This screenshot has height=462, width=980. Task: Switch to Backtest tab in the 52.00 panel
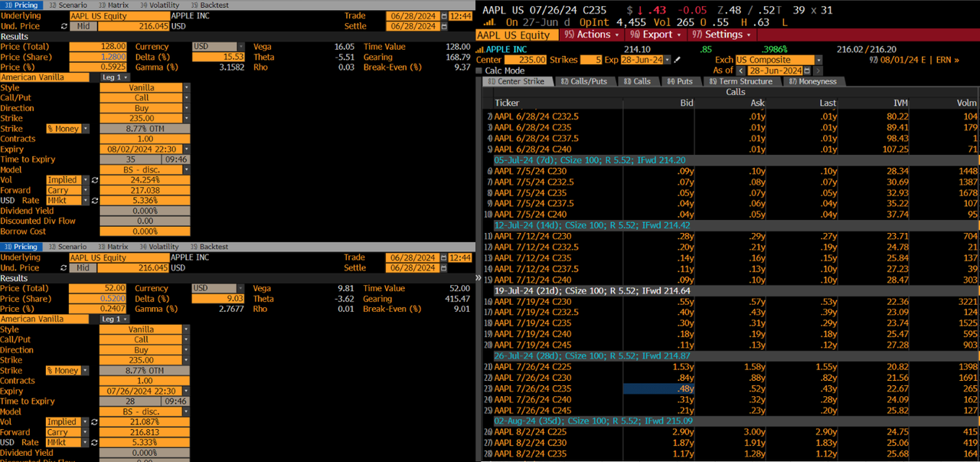209,247
